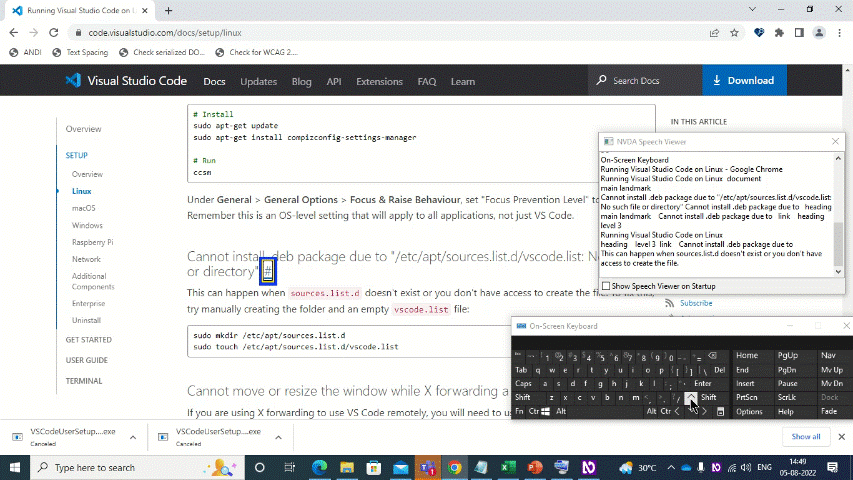Image resolution: width=853 pixels, height=480 pixels.
Task: Click the right arrow key on On-Screen Keyboard
Action: [x=704, y=411]
